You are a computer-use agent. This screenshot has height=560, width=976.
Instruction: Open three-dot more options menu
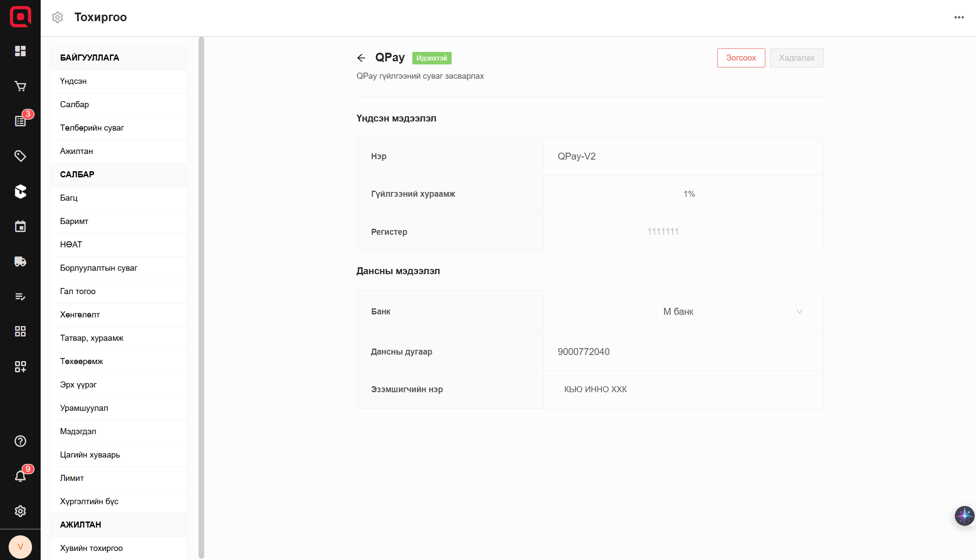[959, 17]
